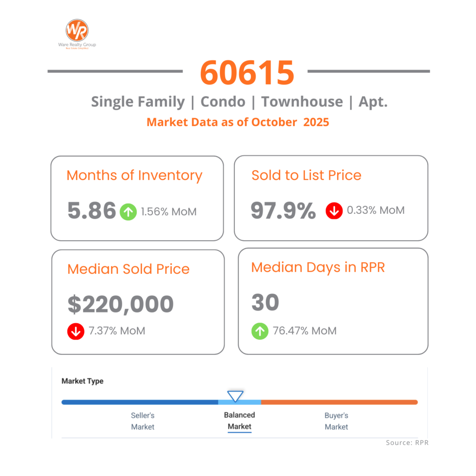Click green up arrow beside 76.47% MoM
The height and width of the screenshot is (476, 476).
(260, 331)
